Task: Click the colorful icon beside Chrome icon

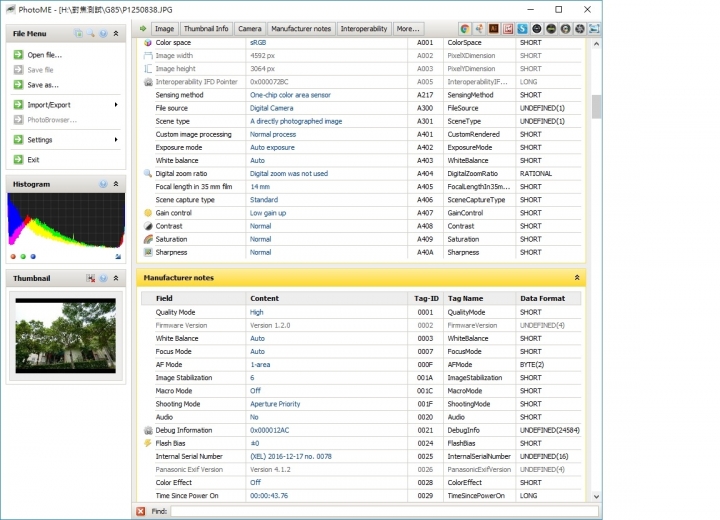Action: point(479,29)
